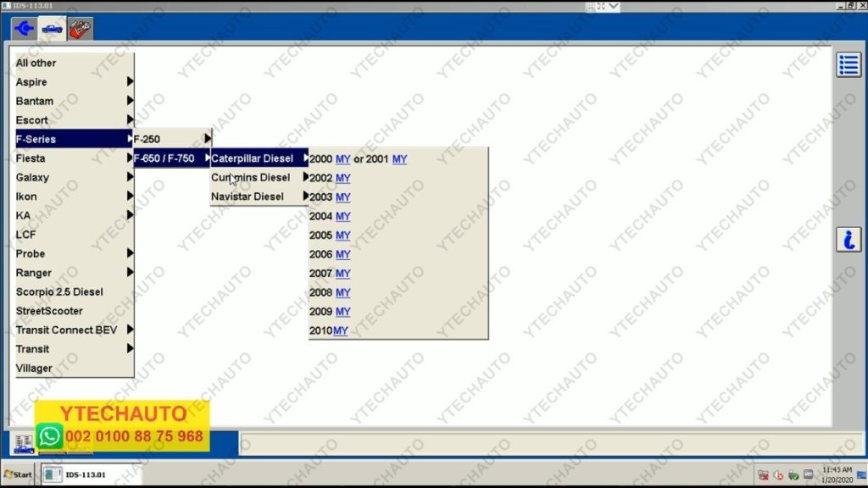Open the Escort submenu
This screenshot has height=488, width=868.
[x=75, y=120]
